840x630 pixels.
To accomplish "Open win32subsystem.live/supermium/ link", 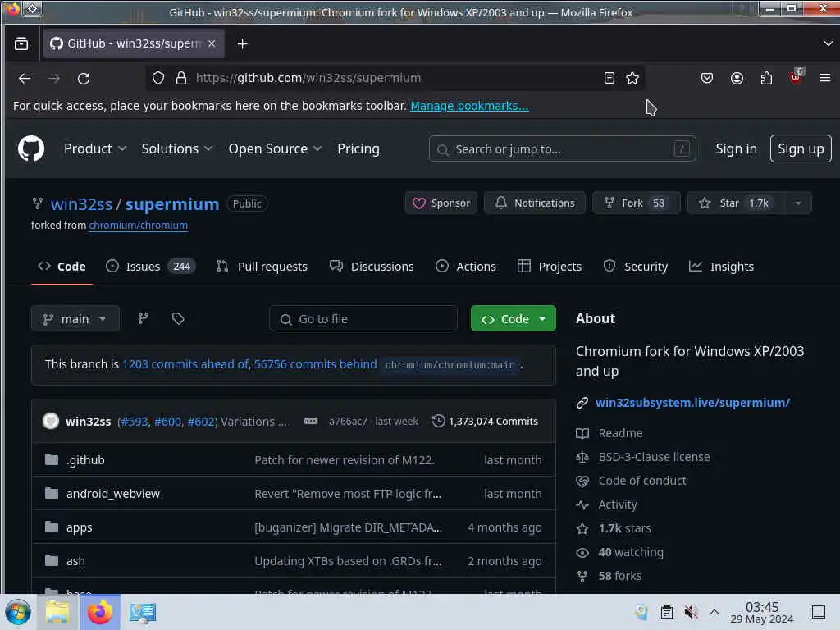I will click(692, 403).
